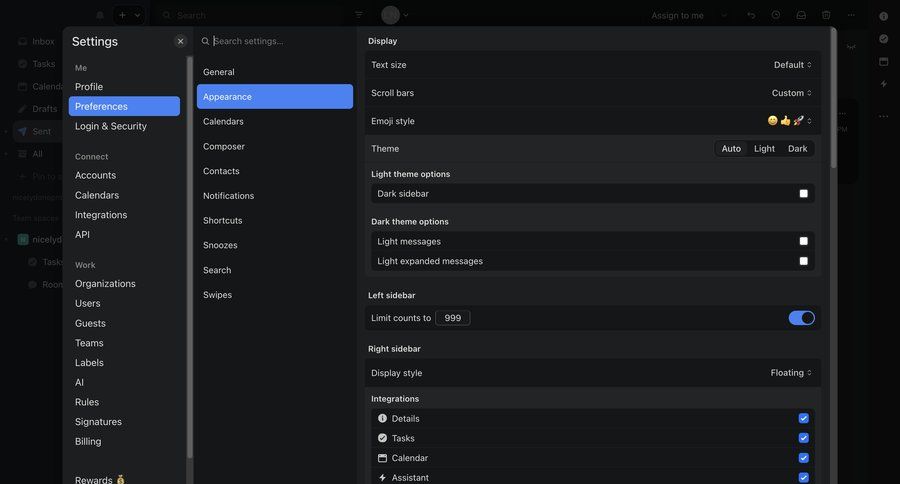Open Integrations under Connect
This screenshot has width=900, height=484.
click(124, 215)
